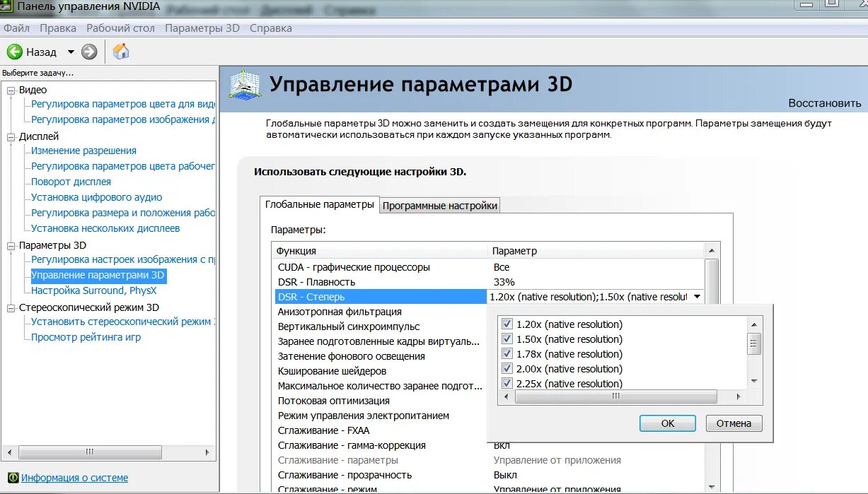The width and height of the screenshot is (868, 494).
Task: Open Изменение разрешения in the task tree
Action: pos(83,151)
